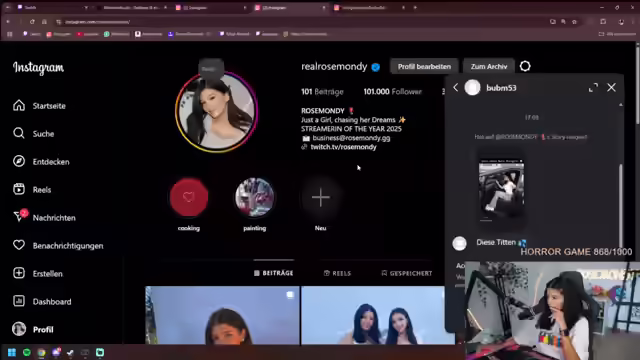Open Benachrichtigungen heart icon

(x=19, y=245)
